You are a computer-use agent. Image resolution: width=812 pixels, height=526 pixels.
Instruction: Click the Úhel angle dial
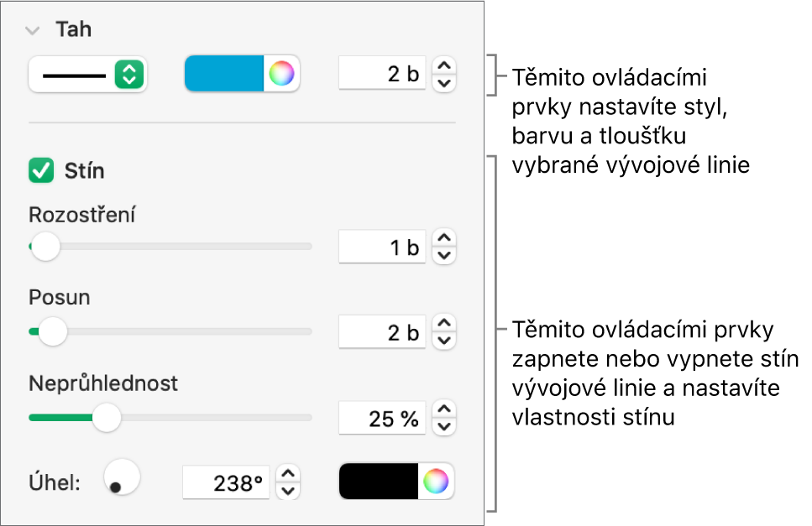121,478
